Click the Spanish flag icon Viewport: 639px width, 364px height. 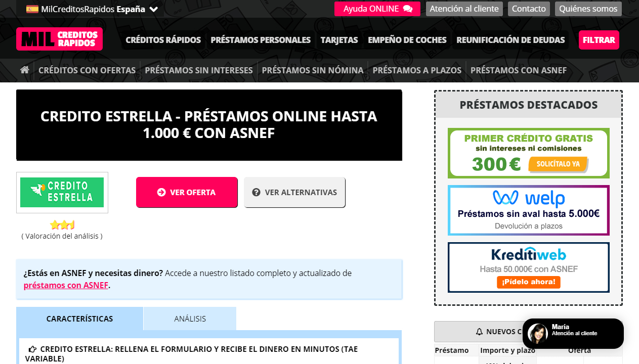(32, 9)
